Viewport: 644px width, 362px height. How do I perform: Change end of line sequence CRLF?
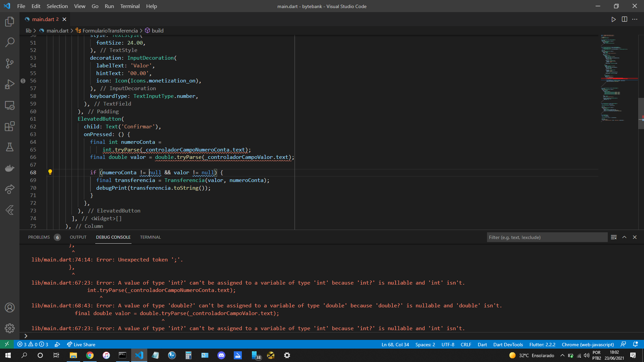pyautogui.click(x=466, y=344)
